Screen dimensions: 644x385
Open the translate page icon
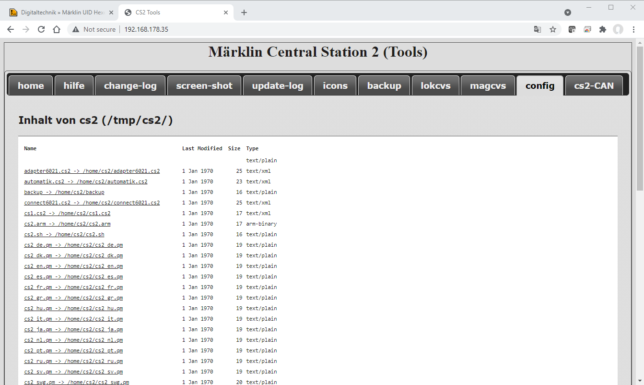[537, 29]
